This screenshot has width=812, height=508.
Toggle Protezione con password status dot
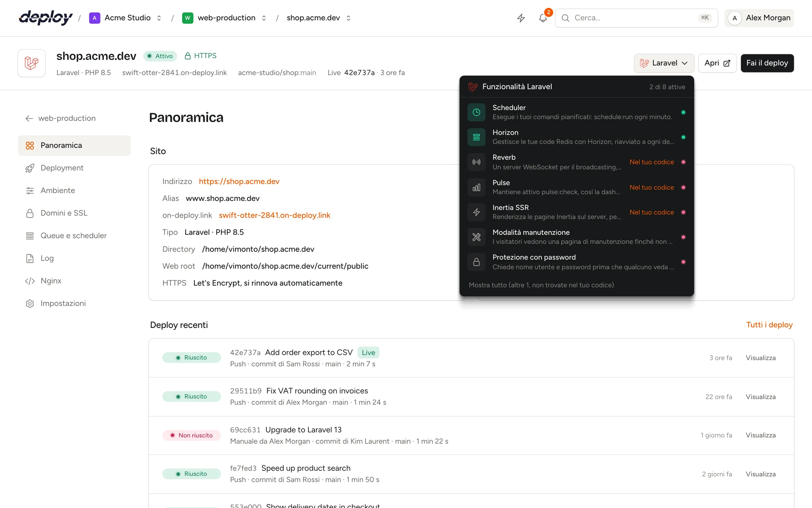point(683,262)
